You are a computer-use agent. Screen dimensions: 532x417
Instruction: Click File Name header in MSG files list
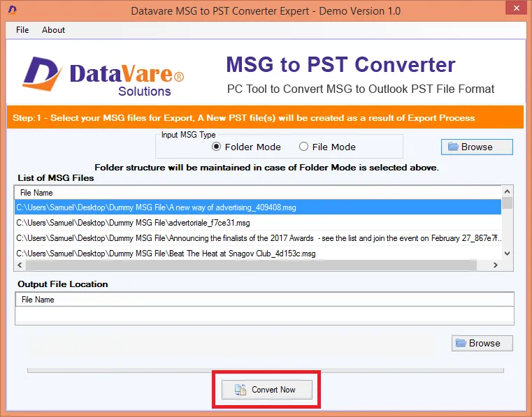(x=258, y=193)
